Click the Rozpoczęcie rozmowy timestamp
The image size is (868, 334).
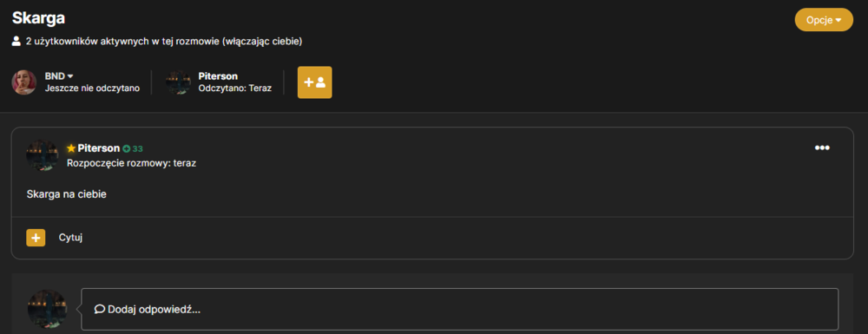tap(131, 163)
